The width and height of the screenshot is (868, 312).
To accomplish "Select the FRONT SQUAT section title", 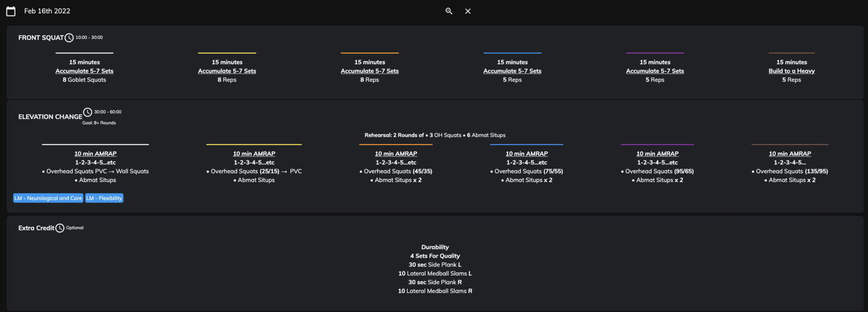I will [41, 38].
